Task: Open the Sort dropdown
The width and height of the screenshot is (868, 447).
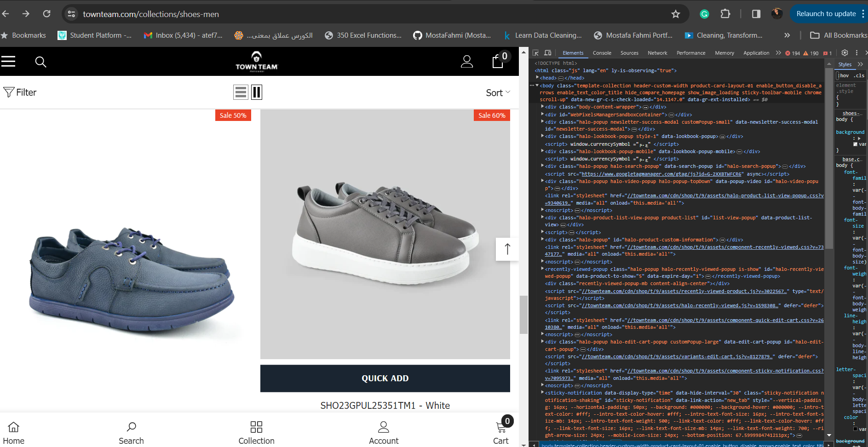Action: click(498, 93)
